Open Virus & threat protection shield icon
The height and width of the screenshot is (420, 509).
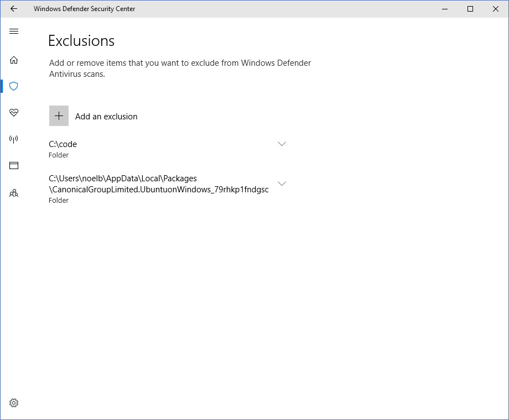click(x=14, y=86)
